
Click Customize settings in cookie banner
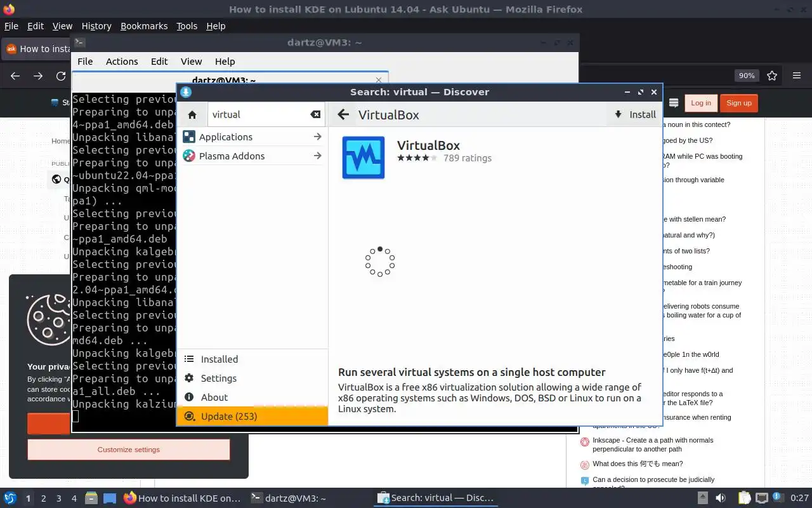[x=129, y=450]
